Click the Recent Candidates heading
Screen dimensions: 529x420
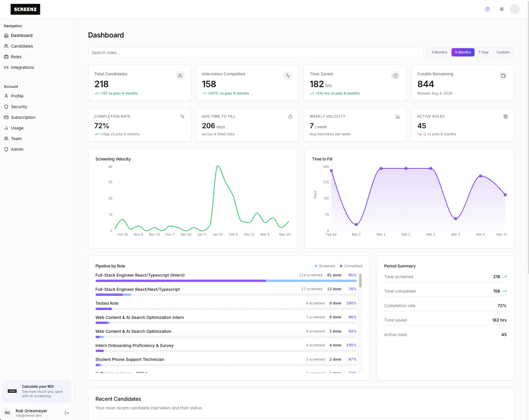click(x=118, y=399)
